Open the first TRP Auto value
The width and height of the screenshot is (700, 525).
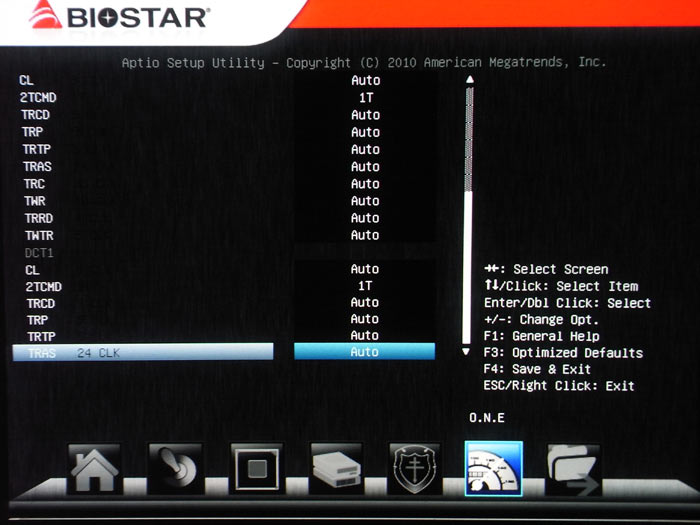pos(366,132)
